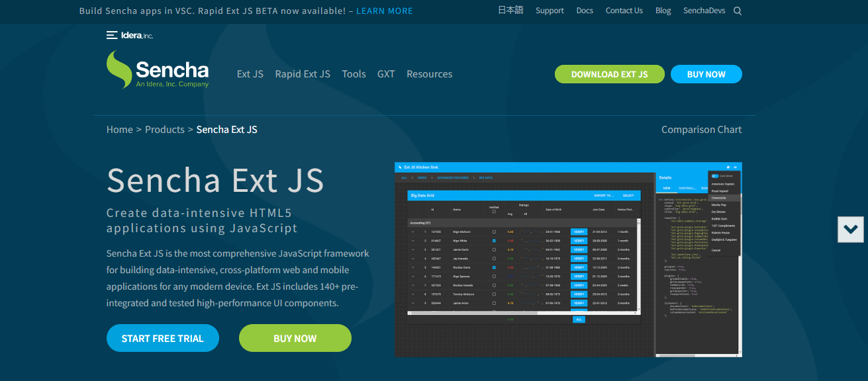The width and height of the screenshot is (868, 381).
Task: Follow the LEARN MORE announcement link
Action: 384,11
